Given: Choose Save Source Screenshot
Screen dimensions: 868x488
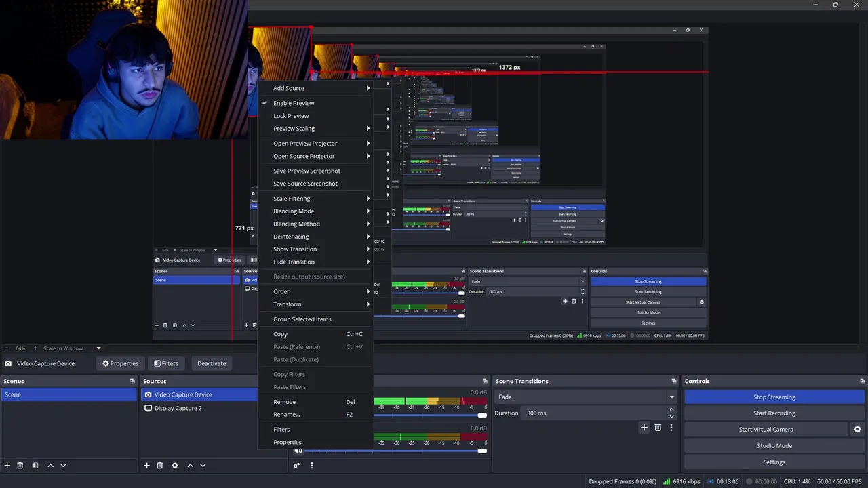Looking at the screenshot, I should coord(316,184).
